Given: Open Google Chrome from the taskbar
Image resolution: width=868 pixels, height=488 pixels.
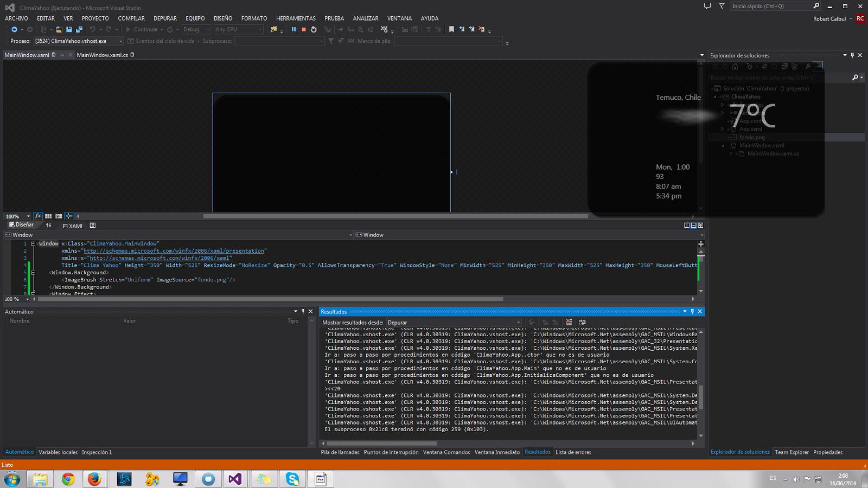Looking at the screenshot, I should tap(68, 479).
